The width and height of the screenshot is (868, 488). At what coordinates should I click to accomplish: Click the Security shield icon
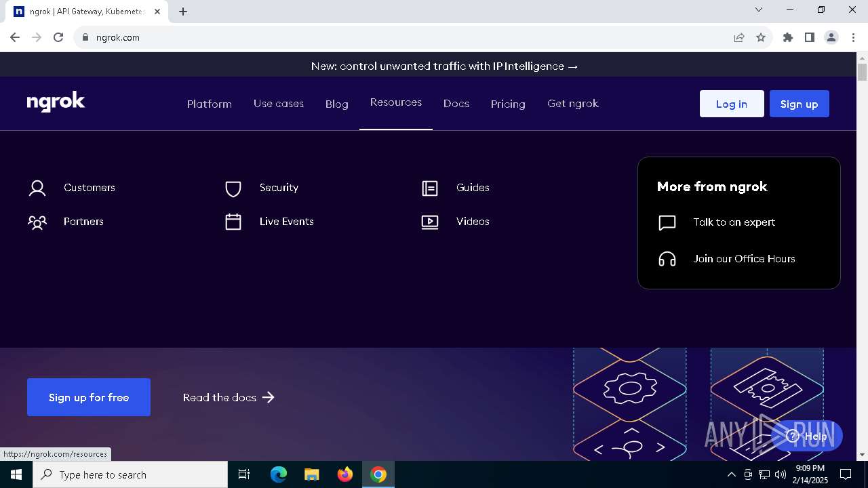(233, 188)
